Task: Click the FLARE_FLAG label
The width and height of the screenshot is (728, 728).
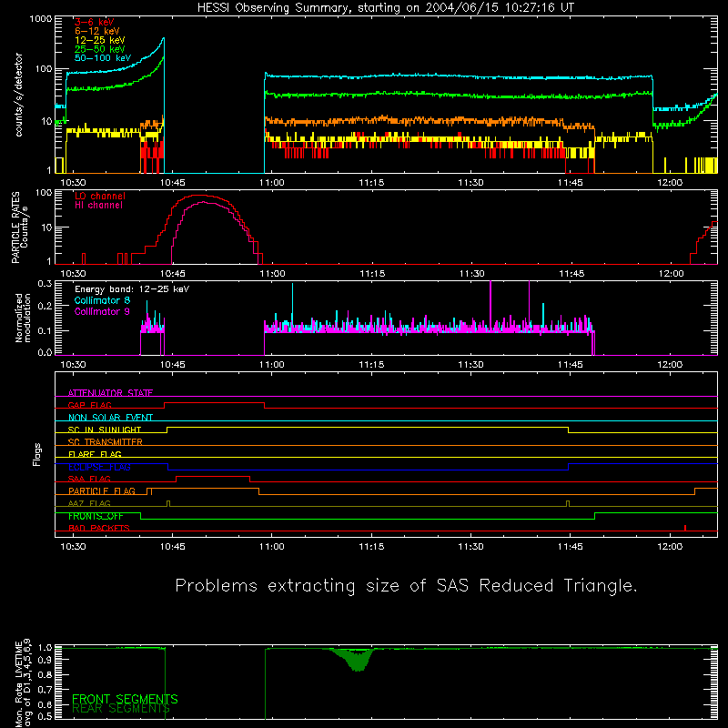Action: pos(95,454)
